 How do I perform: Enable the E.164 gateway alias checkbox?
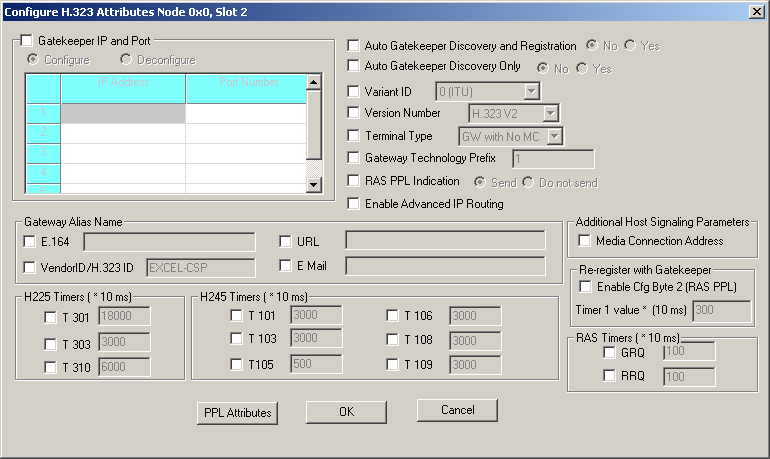[29, 241]
